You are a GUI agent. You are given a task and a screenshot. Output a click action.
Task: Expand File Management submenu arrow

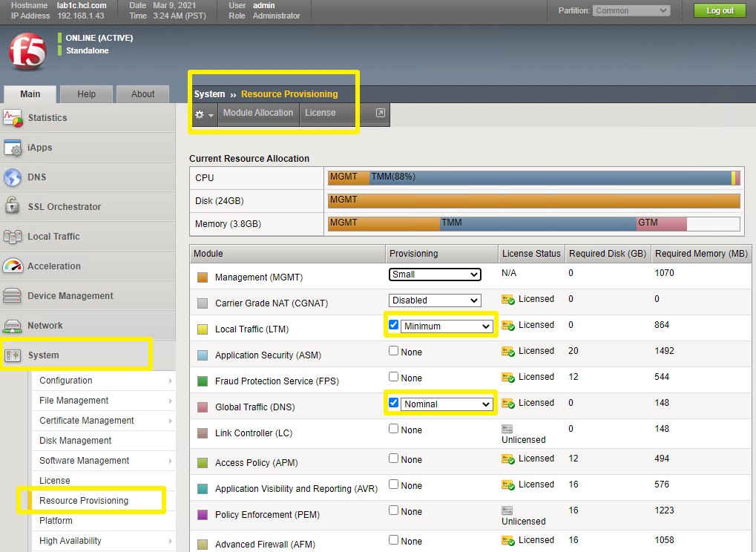(170, 401)
